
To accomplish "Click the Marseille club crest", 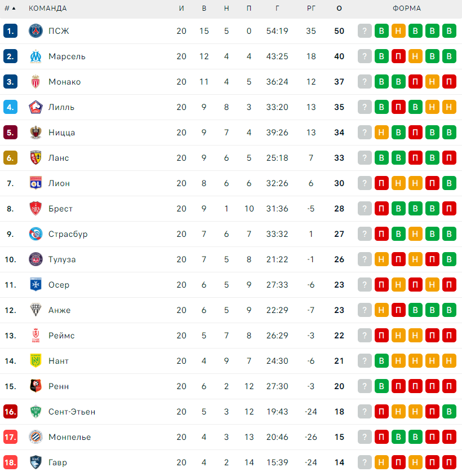I will [x=36, y=56].
